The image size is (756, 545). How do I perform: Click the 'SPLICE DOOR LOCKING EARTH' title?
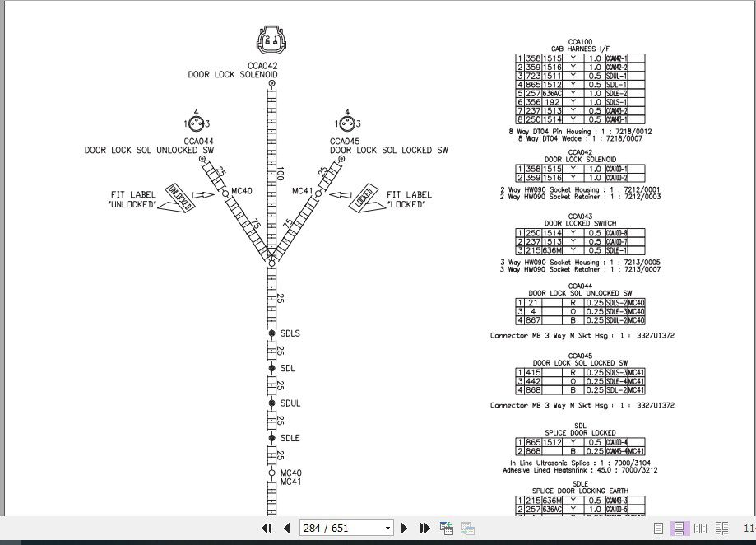pyautogui.click(x=580, y=491)
